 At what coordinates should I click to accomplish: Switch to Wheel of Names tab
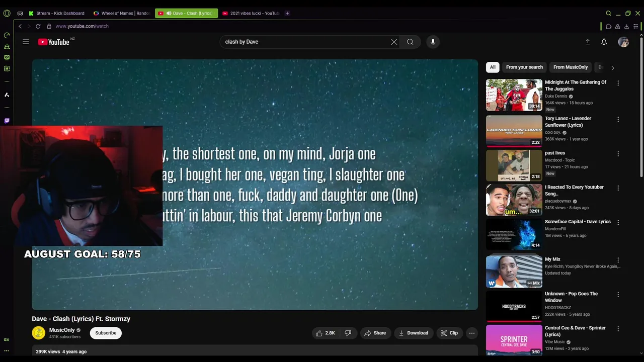point(122,13)
